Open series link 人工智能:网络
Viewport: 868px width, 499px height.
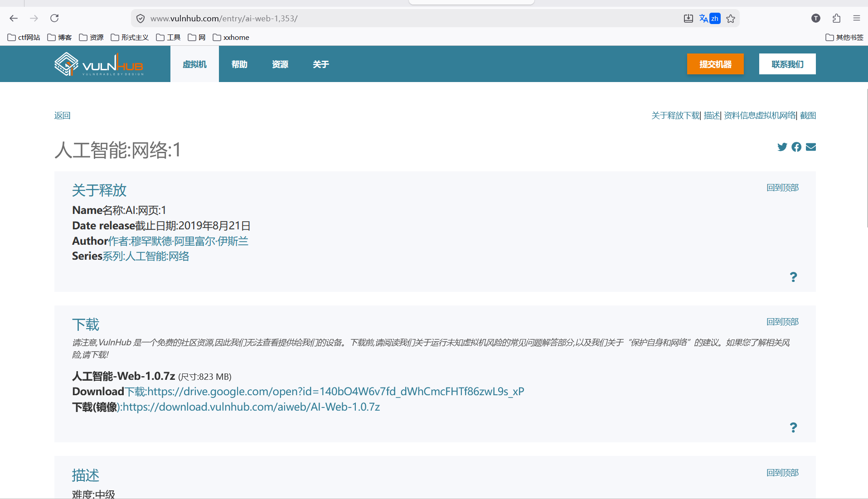pos(146,257)
